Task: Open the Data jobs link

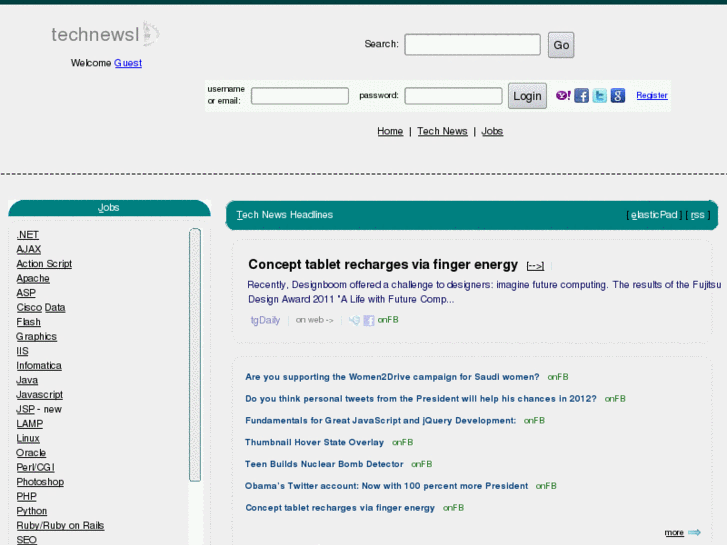Action: [x=55, y=308]
